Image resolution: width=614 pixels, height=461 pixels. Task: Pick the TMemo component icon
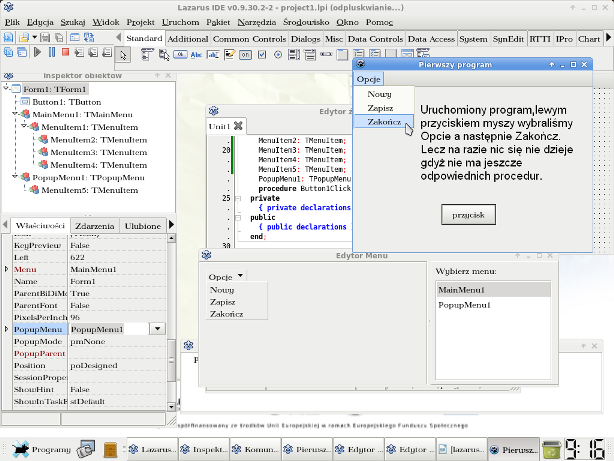click(229, 54)
